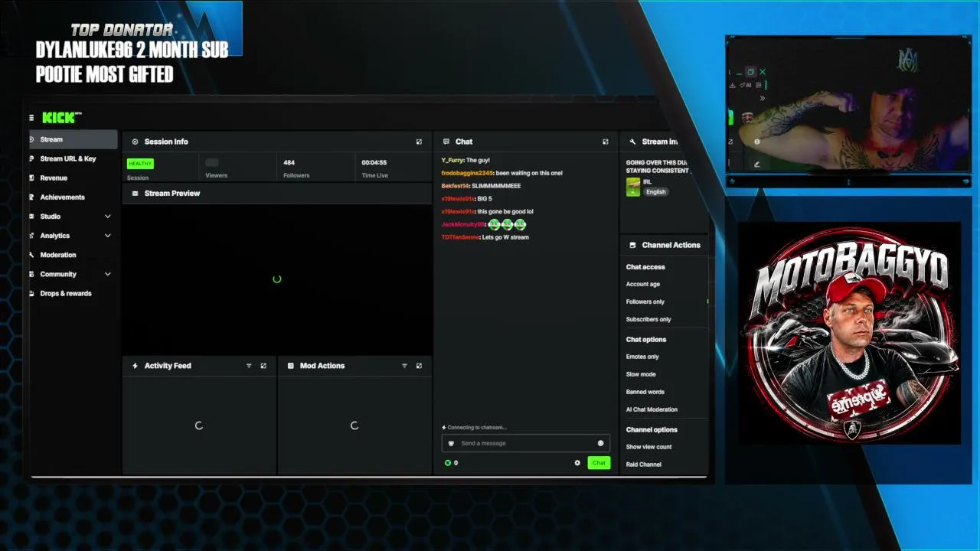Viewport: 980px width, 551px height.
Task: Click username JackMcnulty98 in chat
Action: pos(463,224)
